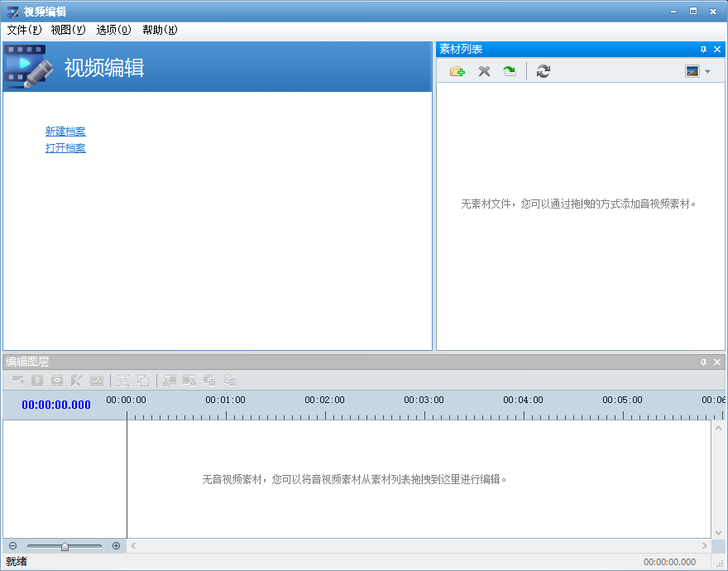Pin the 素材列表 panel
Viewport: 728px width, 571px height.
tap(703, 50)
